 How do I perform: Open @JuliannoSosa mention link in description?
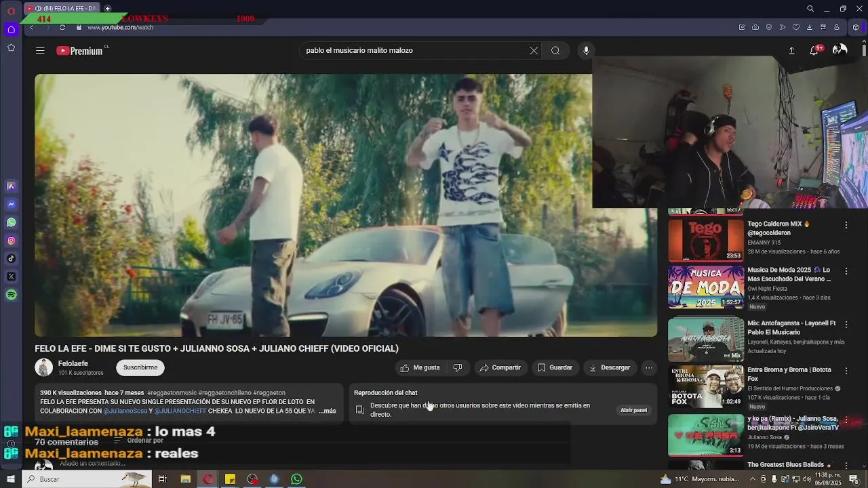click(125, 411)
